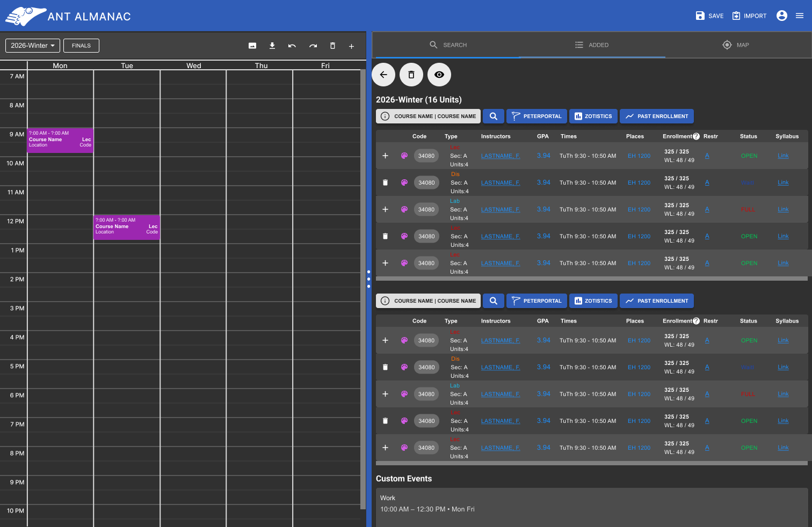Open EH 1200 location in Dis row, second section

(639, 368)
